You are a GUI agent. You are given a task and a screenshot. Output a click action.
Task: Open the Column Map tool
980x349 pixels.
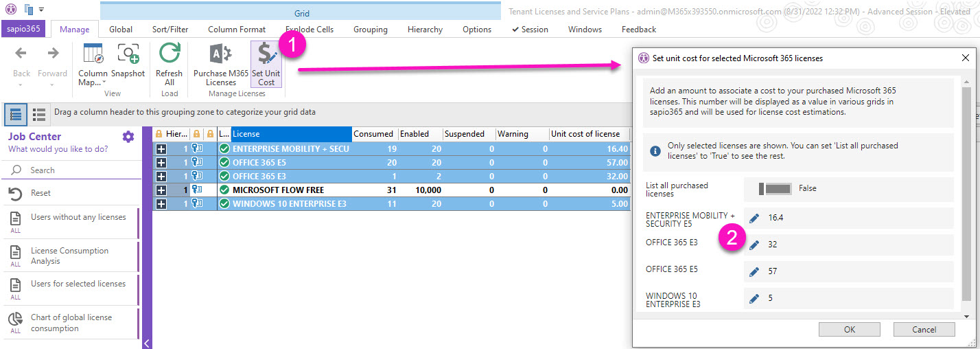pos(93,65)
